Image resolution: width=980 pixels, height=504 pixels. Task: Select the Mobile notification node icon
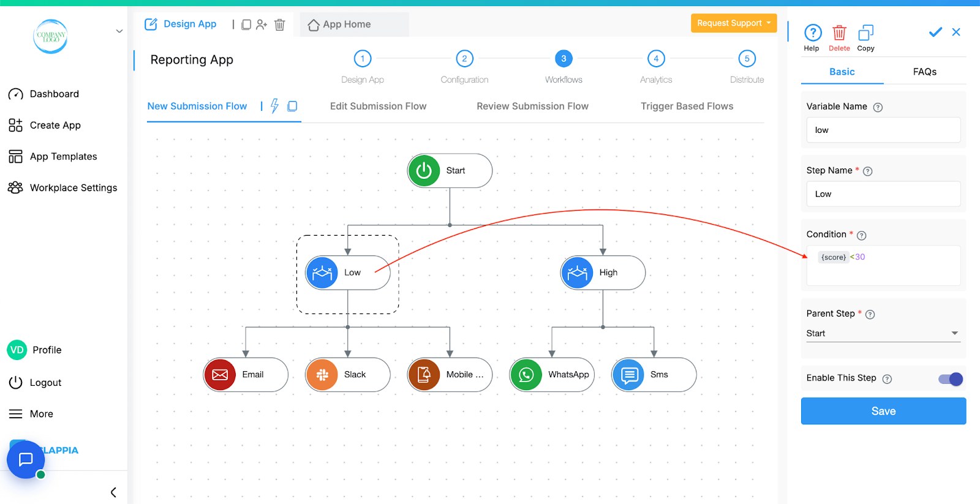[424, 375]
